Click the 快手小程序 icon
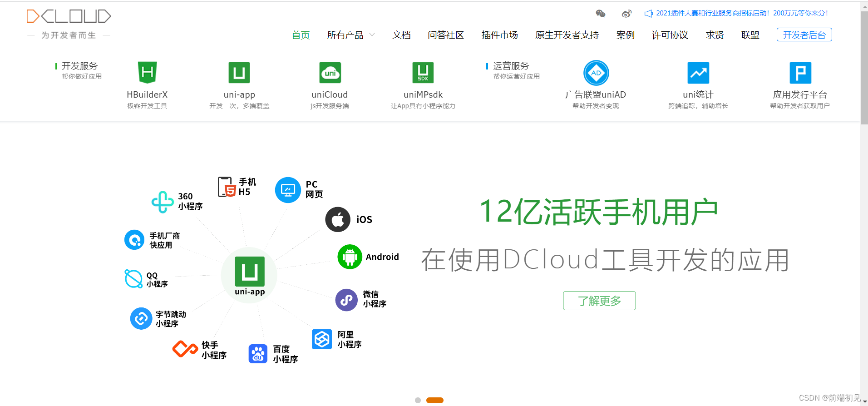Screen dimensions: 868x406 point(185,349)
